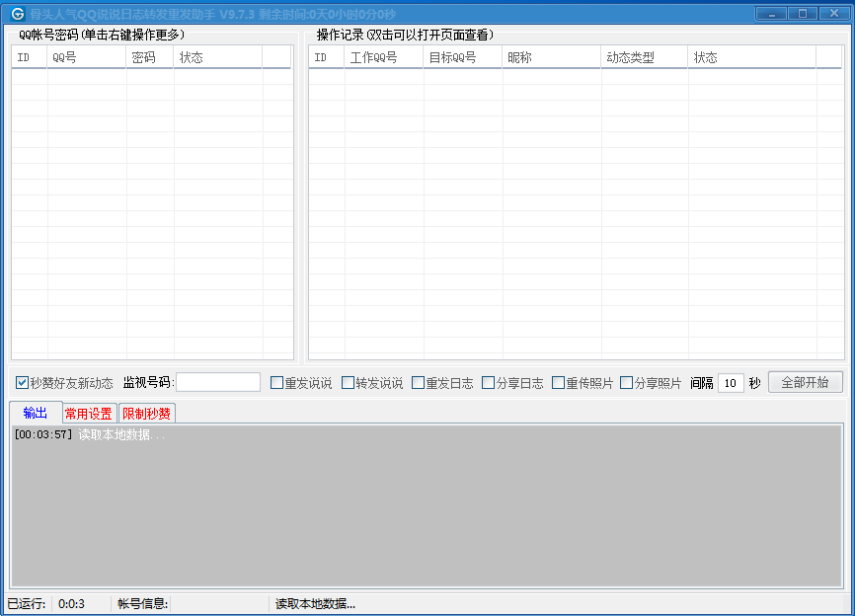This screenshot has height=616, width=855.
Task: Minimize the window
Action: (x=771, y=14)
